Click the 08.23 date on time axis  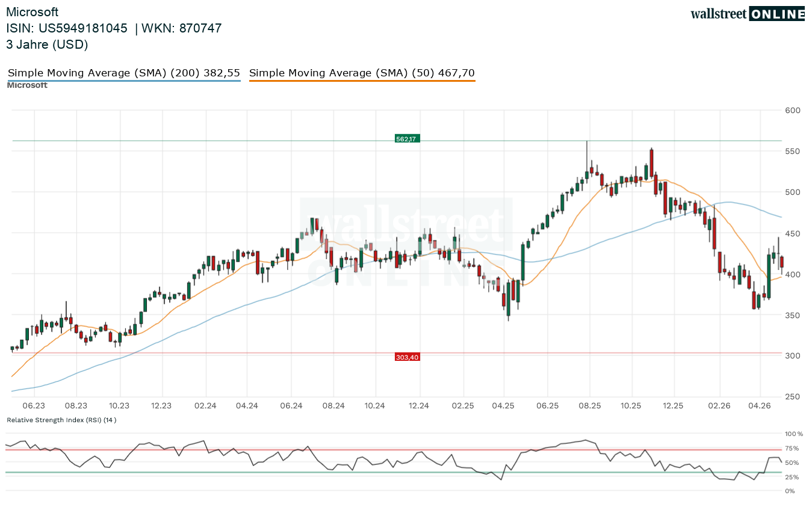(76, 406)
